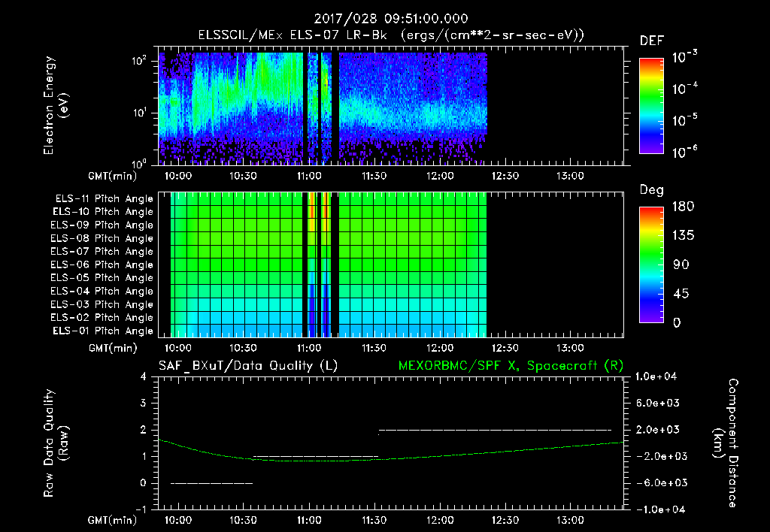
Task: Click the ELS-05 Pitch Angle row label
Action: tap(102, 278)
